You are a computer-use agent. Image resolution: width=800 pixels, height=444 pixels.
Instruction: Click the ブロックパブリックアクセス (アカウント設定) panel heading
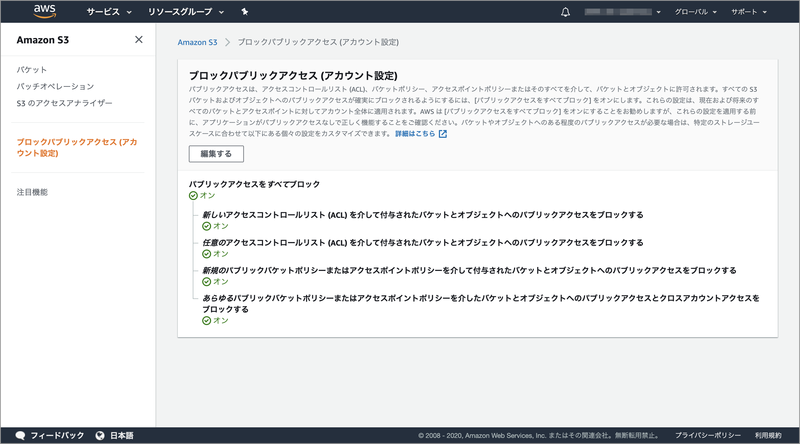pos(293,76)
